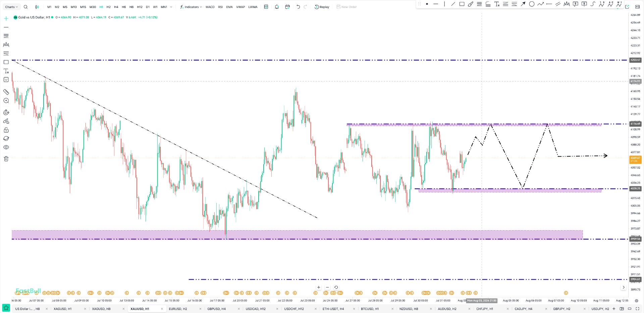The height and width of the screenshot is (313, 644).
Task: Zoom in chart with plus button
Action: [x=319, y=287]
